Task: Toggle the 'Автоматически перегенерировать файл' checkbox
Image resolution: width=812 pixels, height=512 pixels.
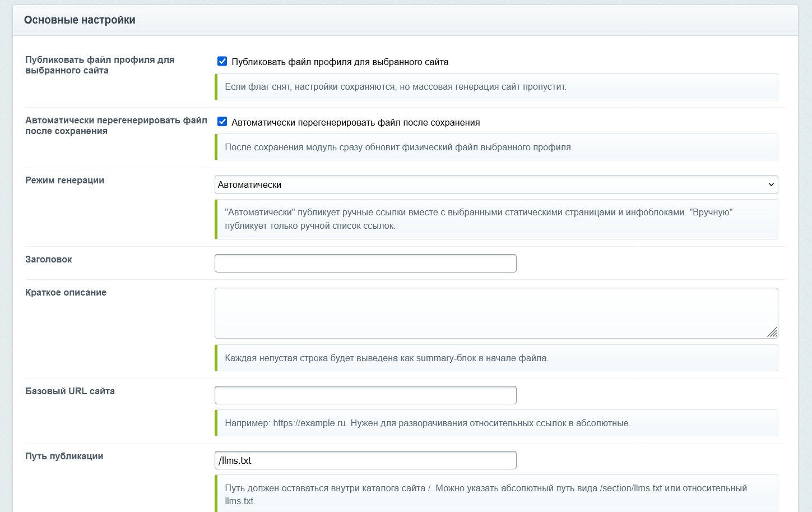Action: tap(222, 122)
